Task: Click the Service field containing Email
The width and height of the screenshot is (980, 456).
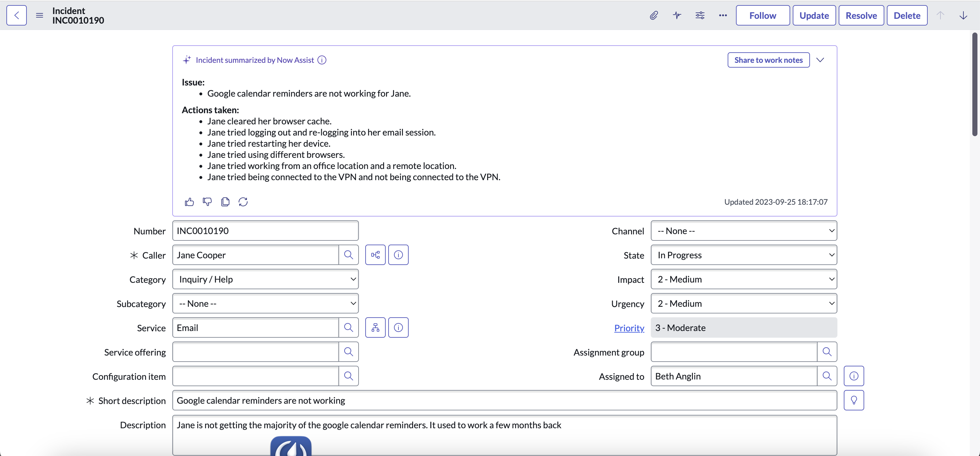Action: pos(256,327)
